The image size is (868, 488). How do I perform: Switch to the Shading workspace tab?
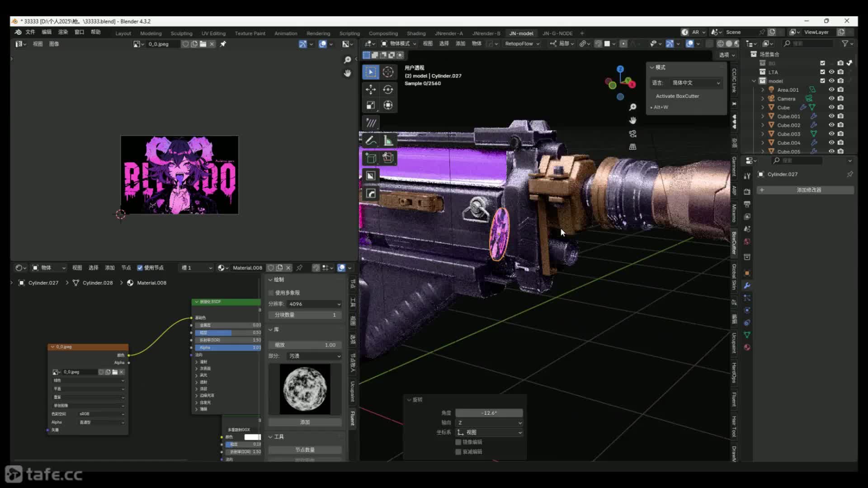point(416,33)
